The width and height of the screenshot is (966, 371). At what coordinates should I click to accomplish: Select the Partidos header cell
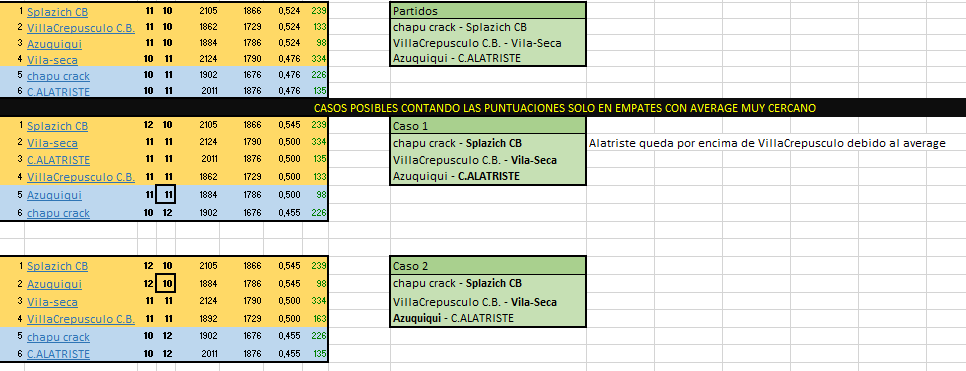[x=488, y=10]
